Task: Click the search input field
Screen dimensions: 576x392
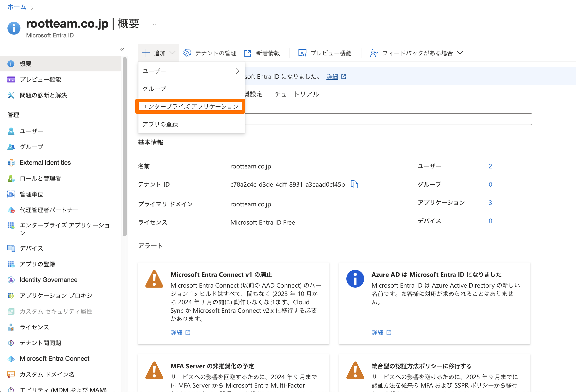Action: click(387, 119)
